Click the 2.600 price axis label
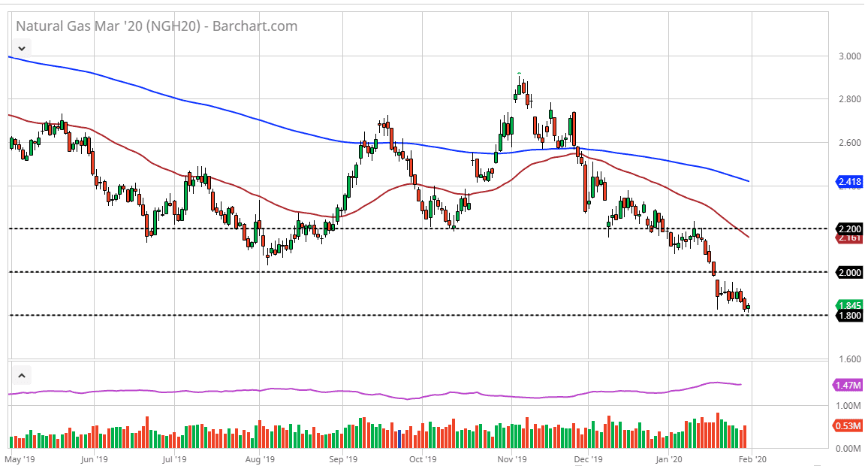Screen dimensions: 868x466 click(x=850, y=142)
